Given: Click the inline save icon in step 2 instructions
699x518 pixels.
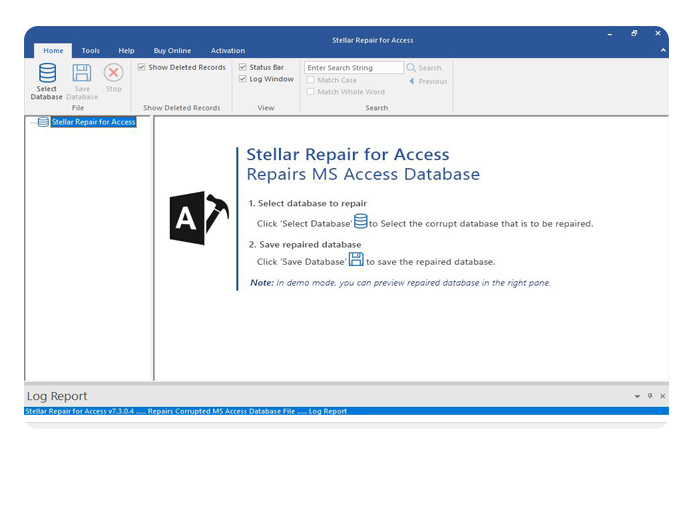Looking at the screenshot, I should click(x=356, y=259).
